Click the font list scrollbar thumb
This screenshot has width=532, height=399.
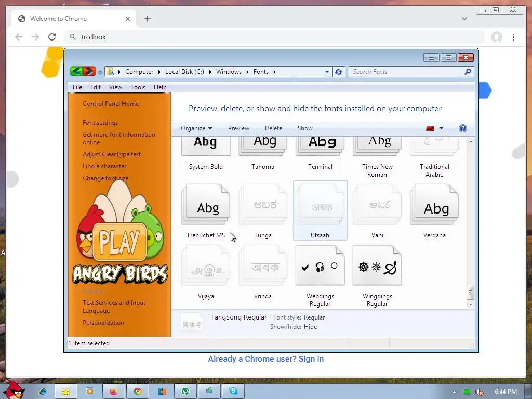[470, 292]
